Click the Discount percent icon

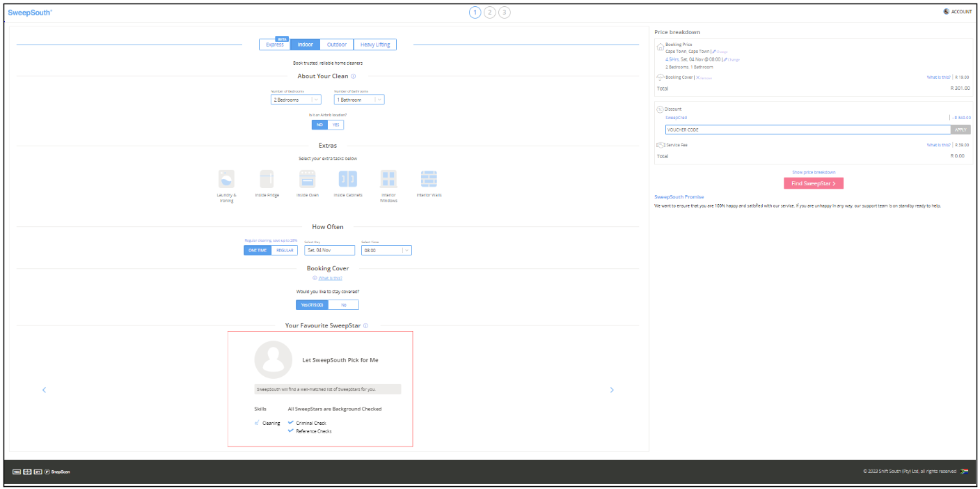pyautogui.click(x=661, y=109)
